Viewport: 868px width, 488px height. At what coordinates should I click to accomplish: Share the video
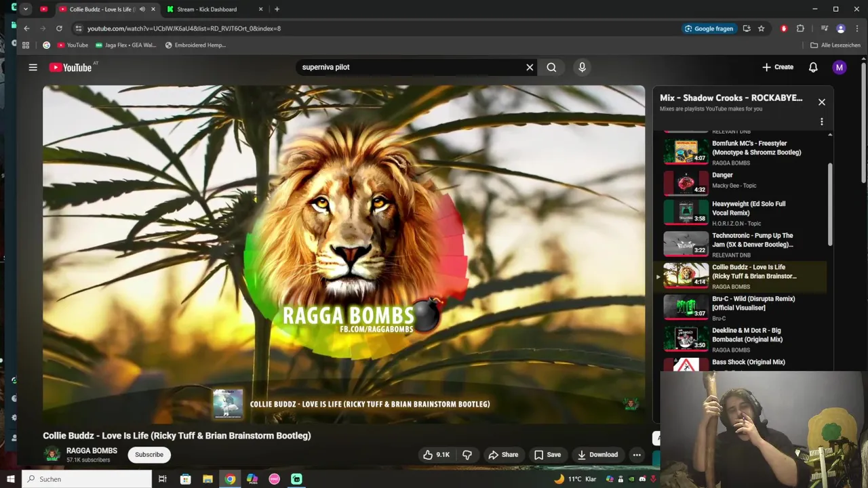tap(503, 455)
